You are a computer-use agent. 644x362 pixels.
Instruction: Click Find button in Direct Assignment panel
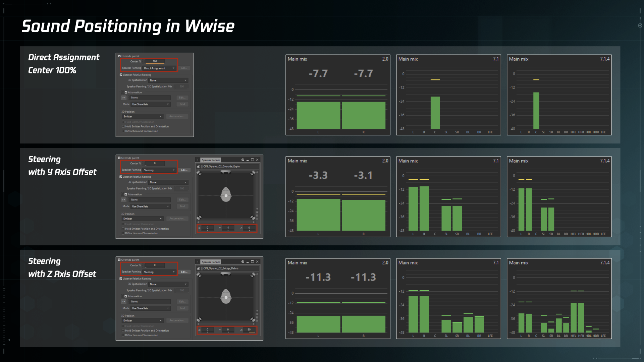click(182, 104)
